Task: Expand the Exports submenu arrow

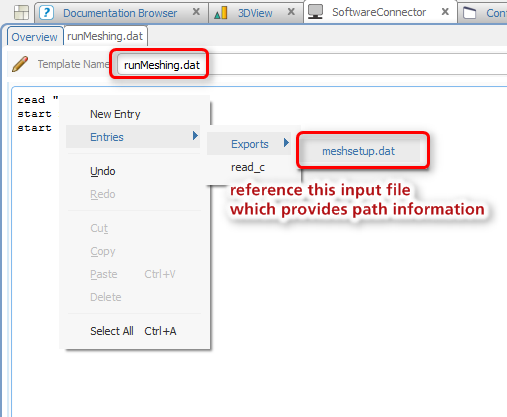Action: 286,143
